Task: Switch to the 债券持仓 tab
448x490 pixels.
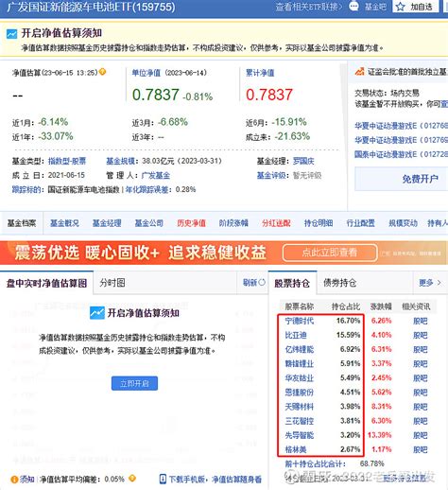Action: click(x=339, y=283)
